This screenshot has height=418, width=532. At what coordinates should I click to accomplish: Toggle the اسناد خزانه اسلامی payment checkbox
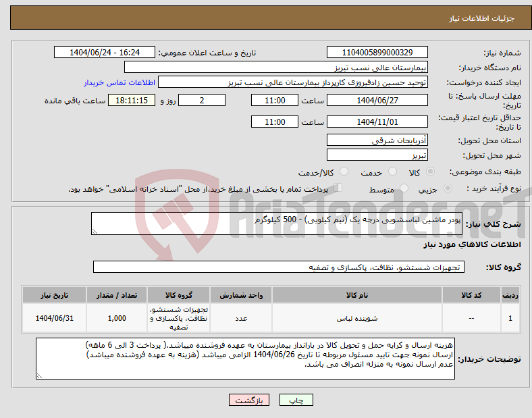tap(338, 188)
